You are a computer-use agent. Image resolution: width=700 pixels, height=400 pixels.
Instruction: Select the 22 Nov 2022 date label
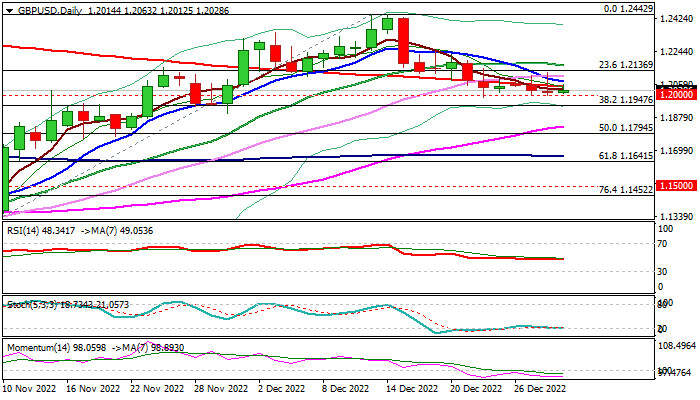[157, 388]
